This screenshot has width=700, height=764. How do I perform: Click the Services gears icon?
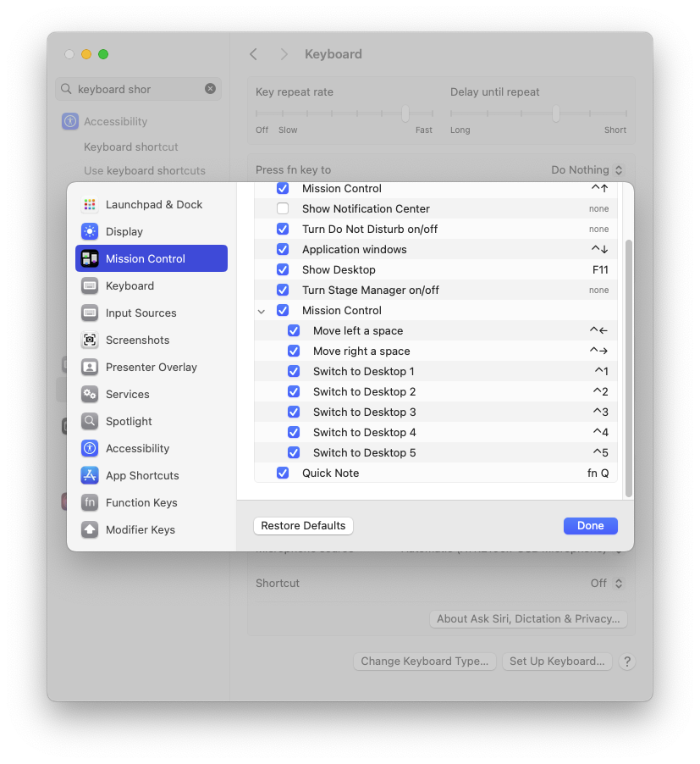(90, 394)
